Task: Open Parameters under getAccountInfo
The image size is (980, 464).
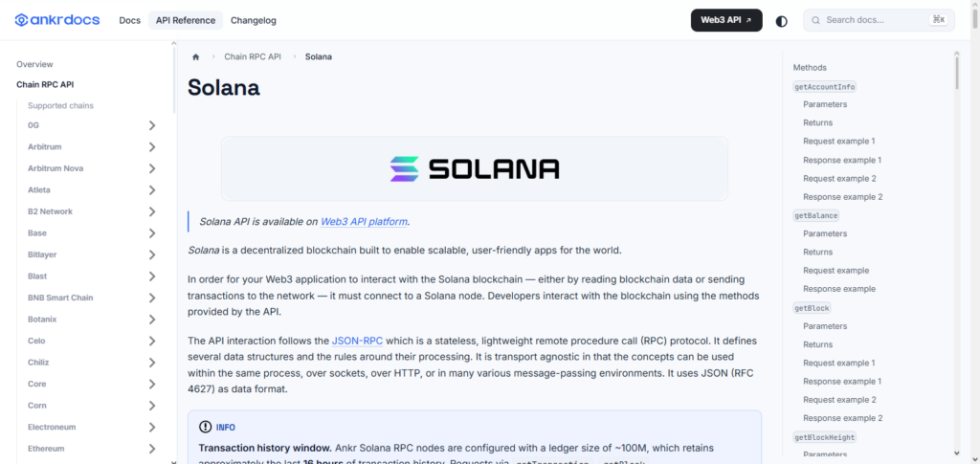Action: tap(825, 104)
